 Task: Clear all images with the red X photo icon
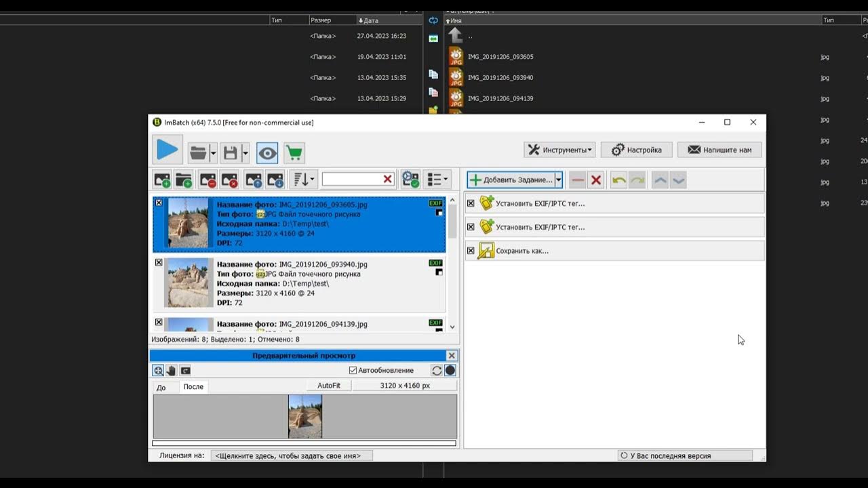229,180
